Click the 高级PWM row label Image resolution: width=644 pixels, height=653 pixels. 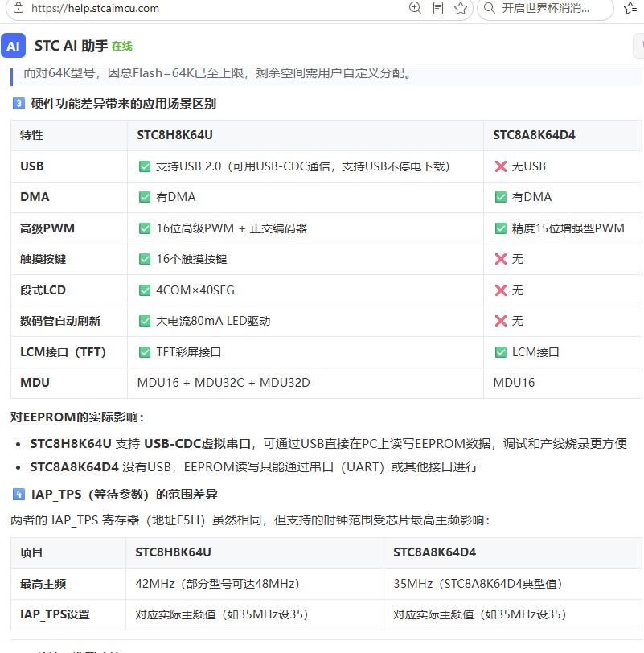pyautogui.click(x=47, y=228)
